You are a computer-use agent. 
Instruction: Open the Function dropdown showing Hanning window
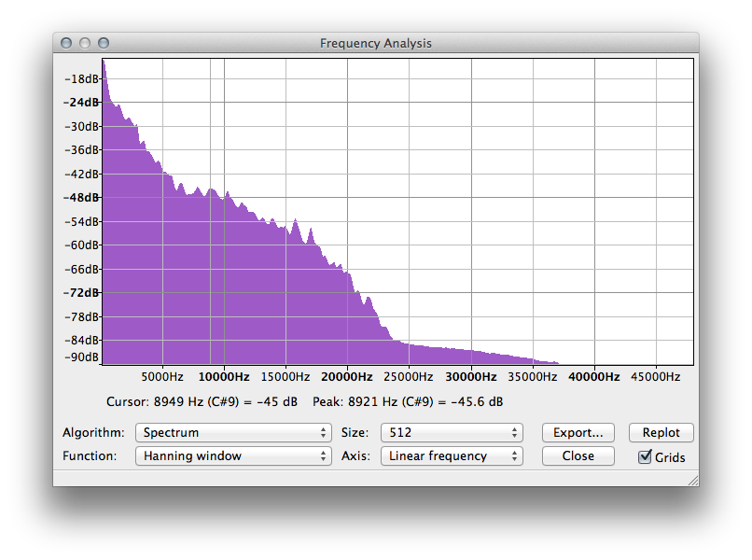[x=233, y=455]
